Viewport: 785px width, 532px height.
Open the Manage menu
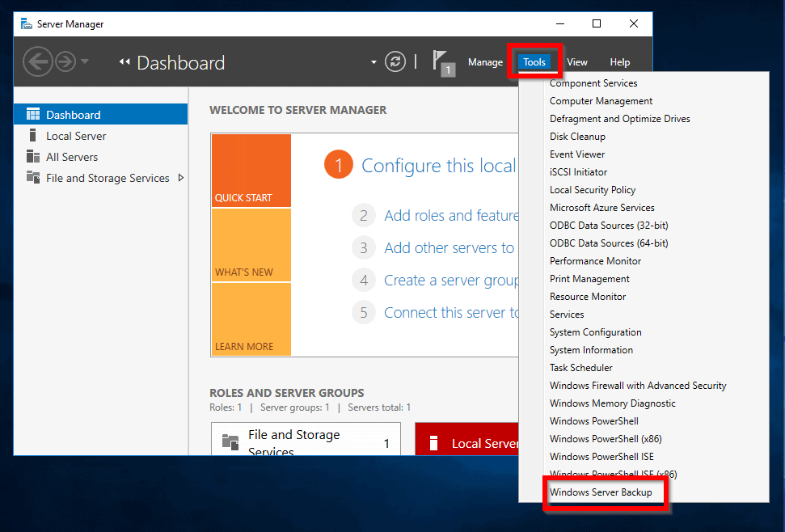[x=485, y=62]
